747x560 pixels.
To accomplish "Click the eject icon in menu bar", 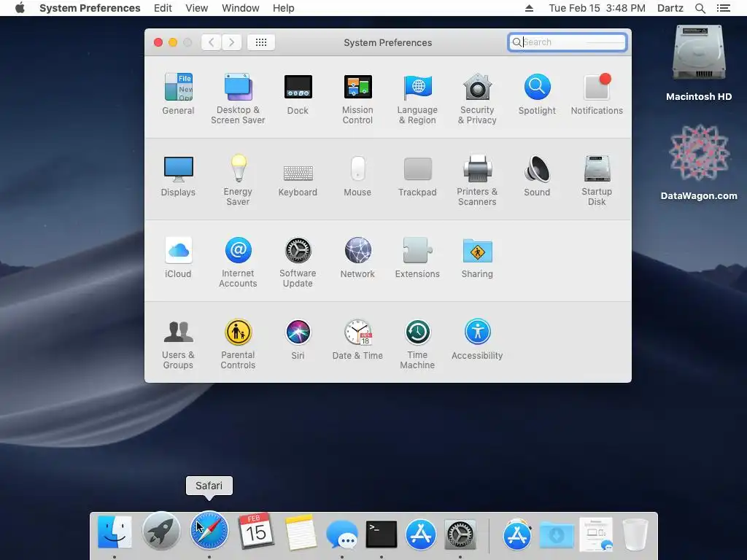I will coord(530,8).
